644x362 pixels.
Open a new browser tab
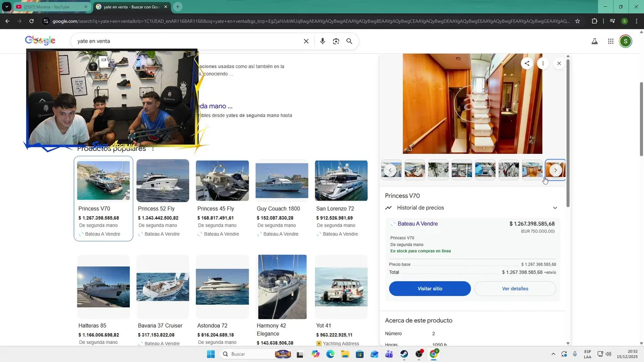(x=178, y=7)
